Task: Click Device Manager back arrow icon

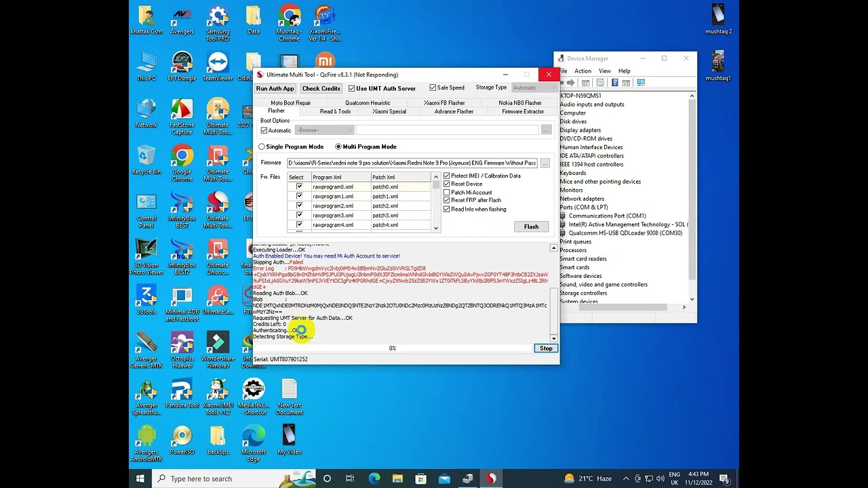Action: coord(562,83)
